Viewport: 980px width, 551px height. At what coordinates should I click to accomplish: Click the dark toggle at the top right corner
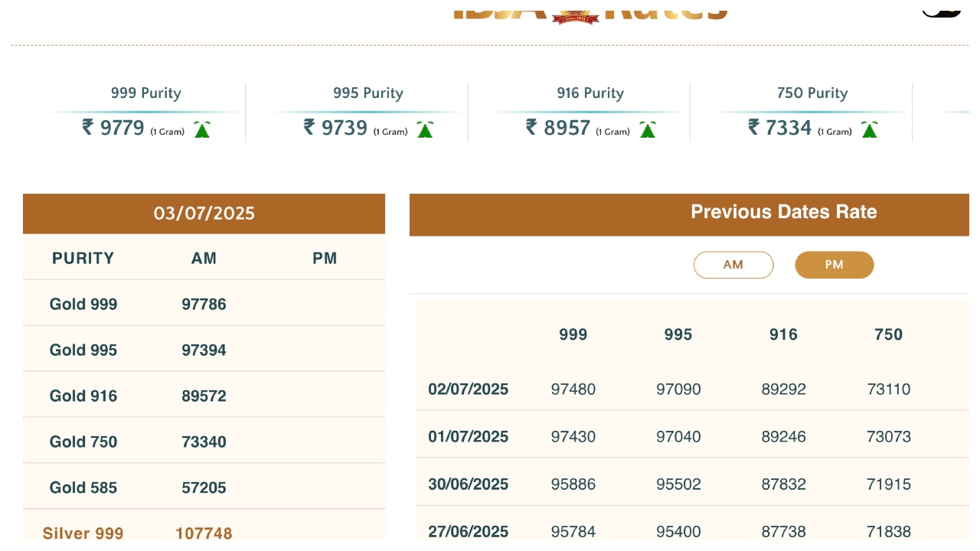pyautogui.click(x=942, y=9)
